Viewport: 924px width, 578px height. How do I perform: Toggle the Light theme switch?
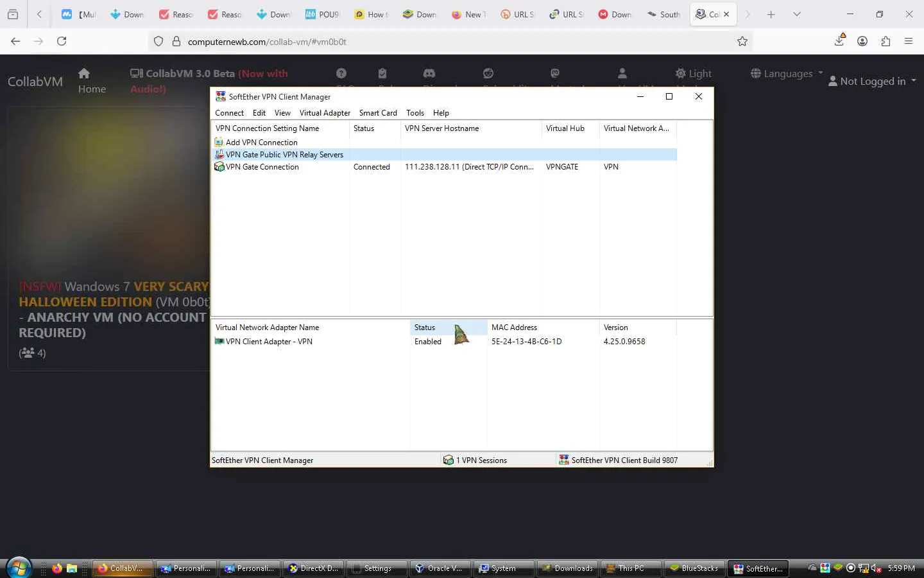click(693, 73)
